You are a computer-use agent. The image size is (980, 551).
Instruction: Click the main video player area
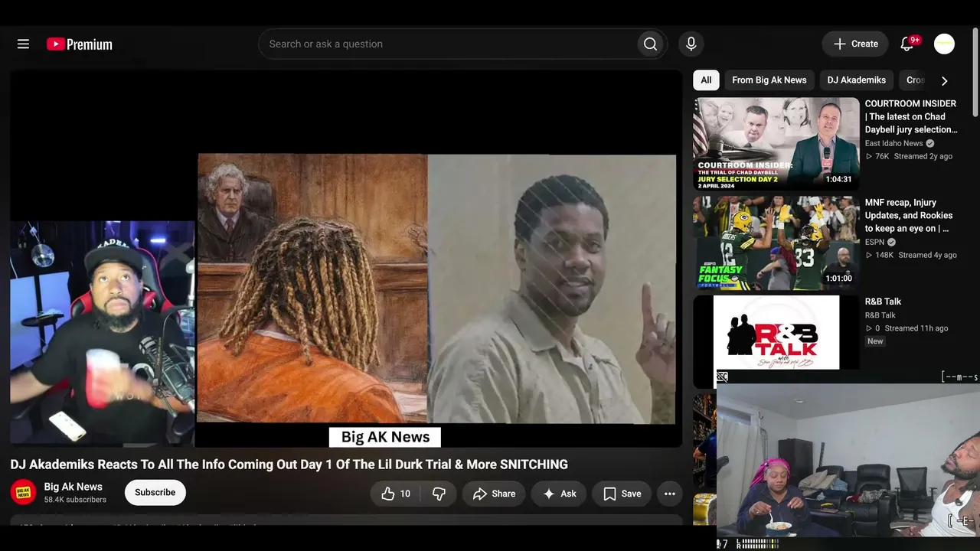click(346, 259)
